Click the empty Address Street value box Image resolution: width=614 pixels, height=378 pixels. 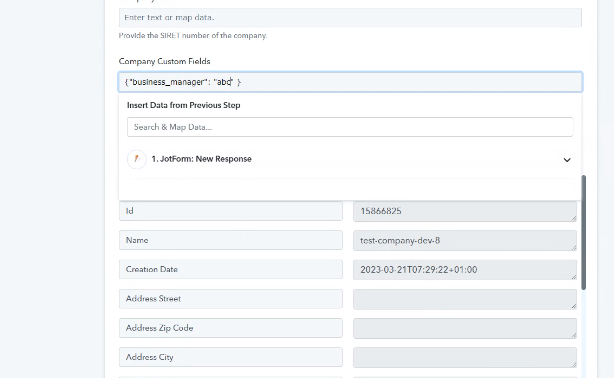(465, 299)
